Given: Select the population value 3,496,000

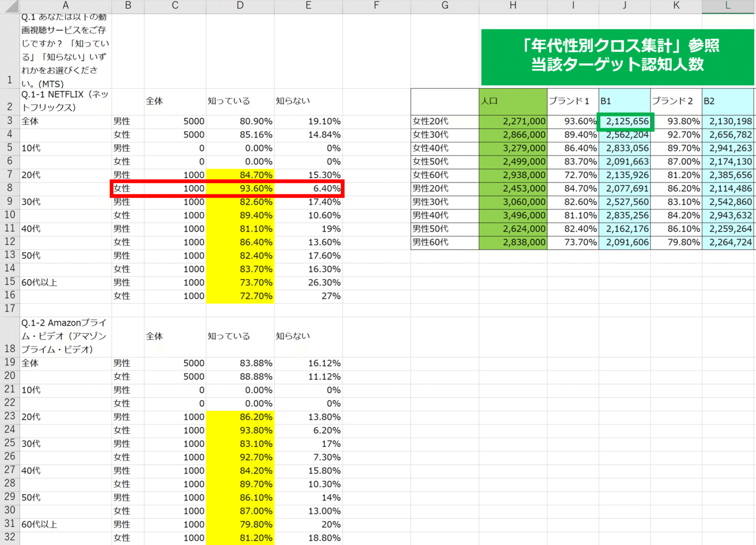Looking at the screenshot, I should click(x=513, y=216).
